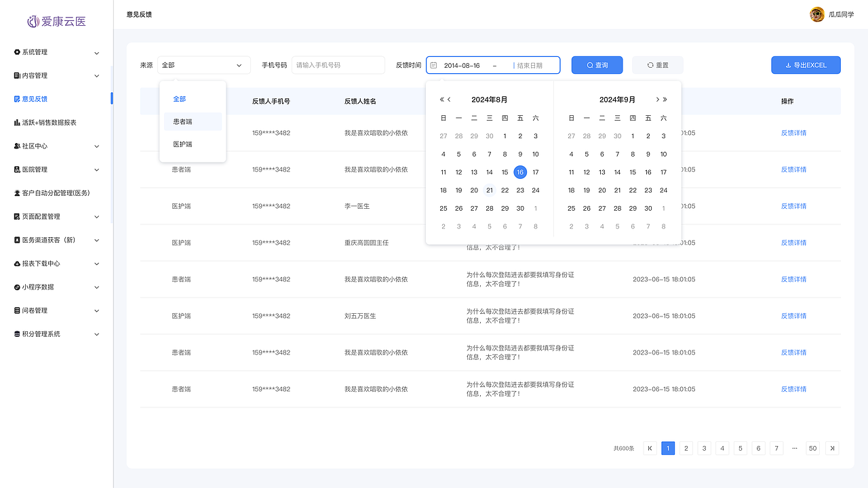The image size is (868, 488).
Task: Expand the 医务渠道获客（新） chevron
Action: (x=96, y=241)
